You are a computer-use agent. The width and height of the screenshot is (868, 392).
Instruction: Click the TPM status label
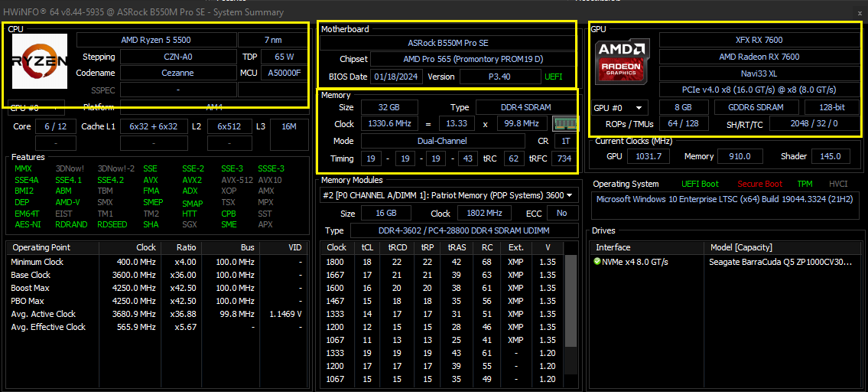(x=805, y=184)
